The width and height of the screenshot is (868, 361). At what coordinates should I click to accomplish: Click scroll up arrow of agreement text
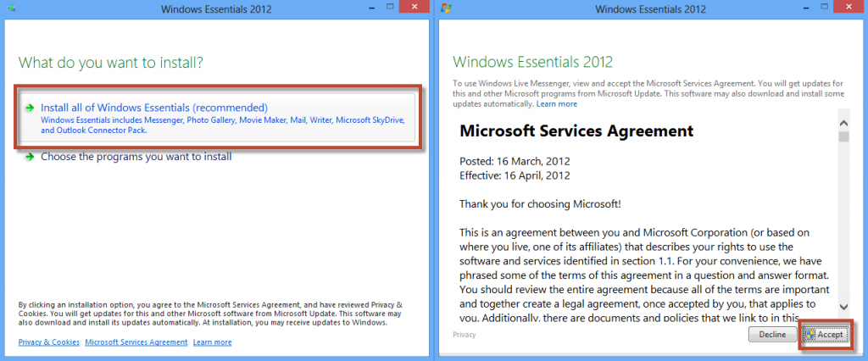843,124
